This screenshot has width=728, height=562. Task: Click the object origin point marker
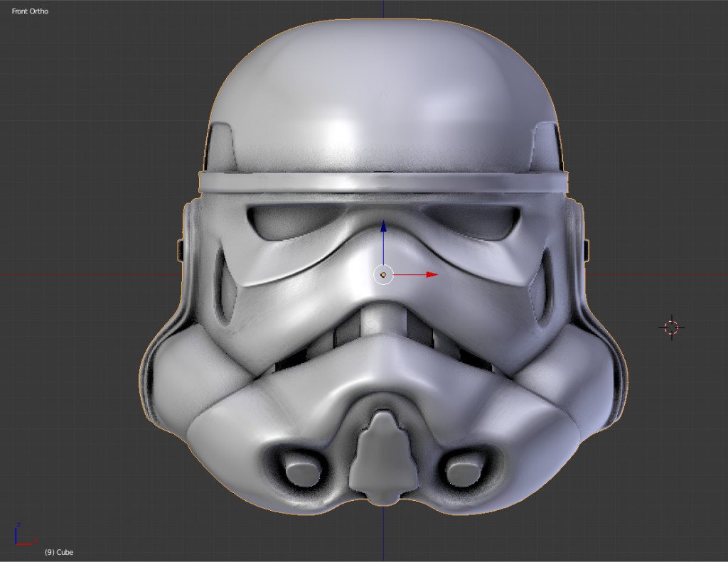385,274
